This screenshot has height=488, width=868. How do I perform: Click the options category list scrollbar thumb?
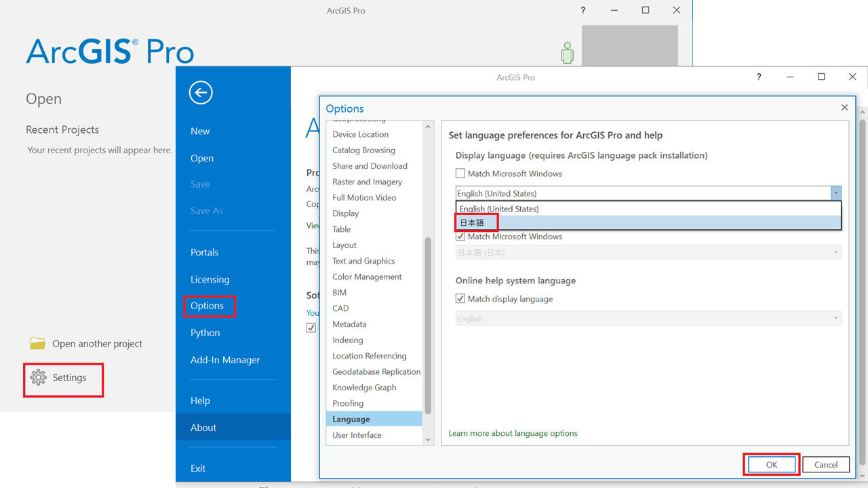[x=427, y=325]
